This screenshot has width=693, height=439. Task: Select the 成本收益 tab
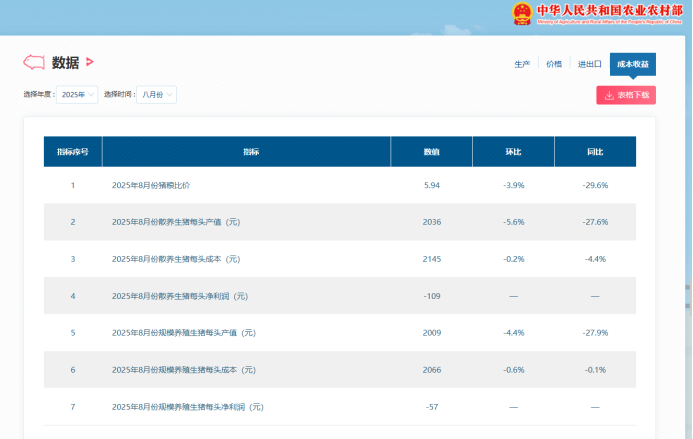tap(632, 64)
